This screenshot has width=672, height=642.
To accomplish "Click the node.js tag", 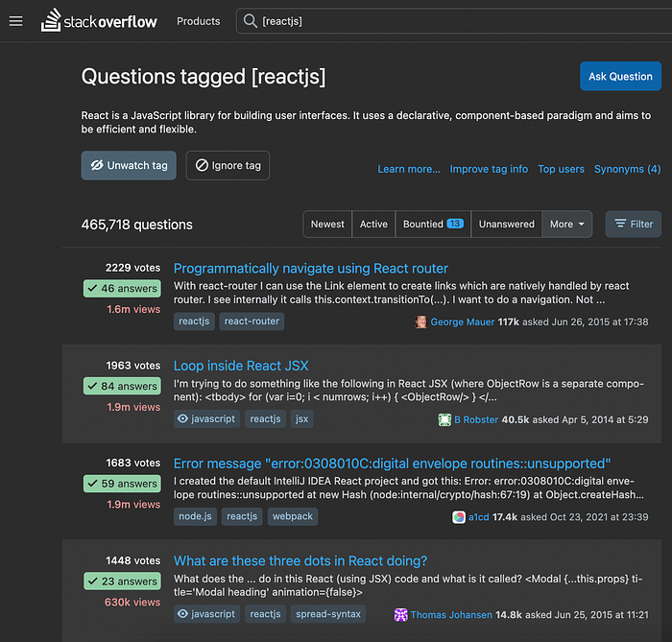I will point(195,516).
